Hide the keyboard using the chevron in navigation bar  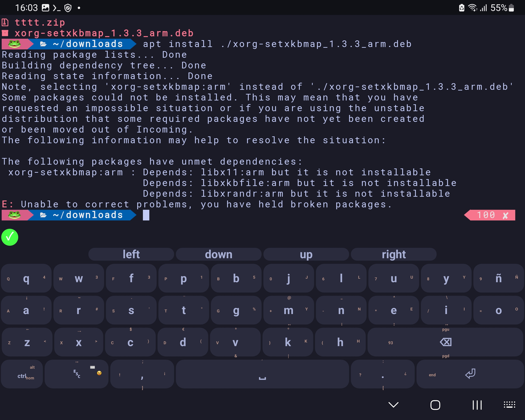pyautogui.click(x=393, y=405)
